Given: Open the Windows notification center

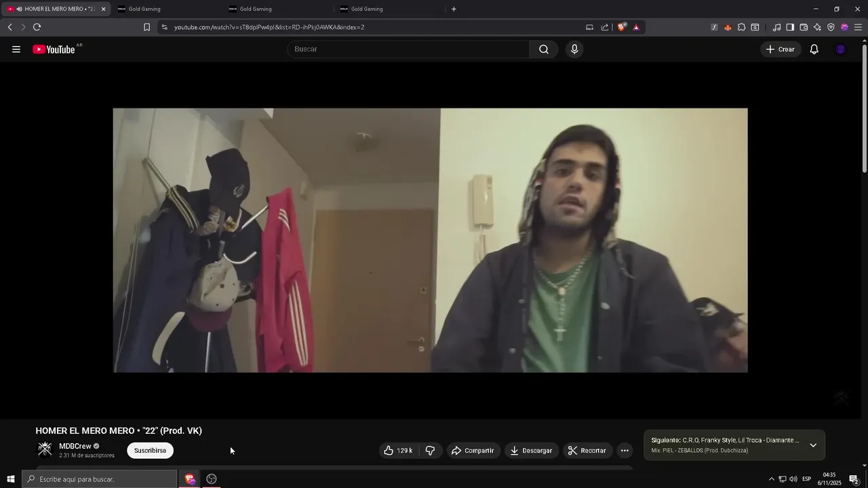Looking at the screenshot, I should pos(854,479).
